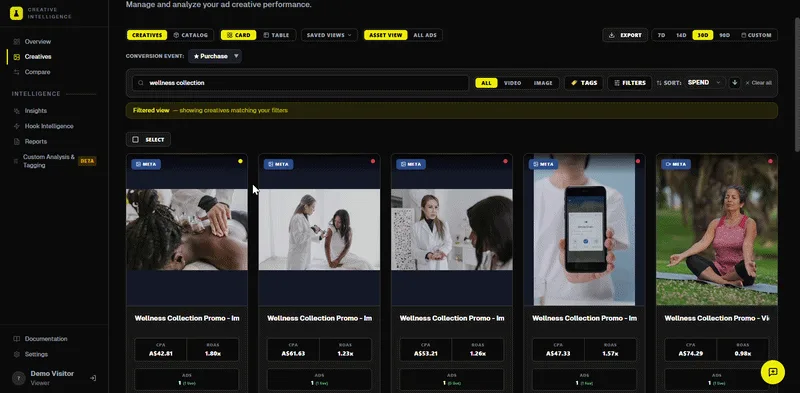The image size is (800, 393).
Task: Switch to Table view
Action: pos(276,35)
